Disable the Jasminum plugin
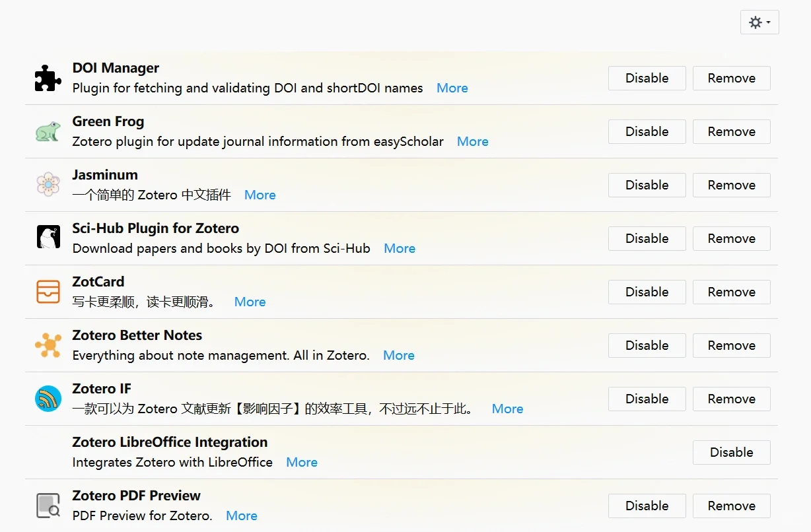Screen dimensions: 811x532 (647, 185)
